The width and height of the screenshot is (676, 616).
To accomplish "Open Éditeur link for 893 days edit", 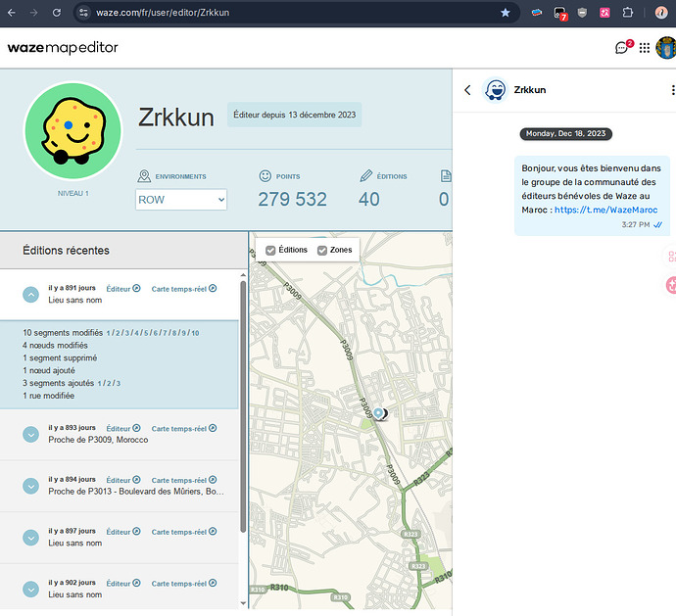I will pyautogui.click(x=123, y=429).
